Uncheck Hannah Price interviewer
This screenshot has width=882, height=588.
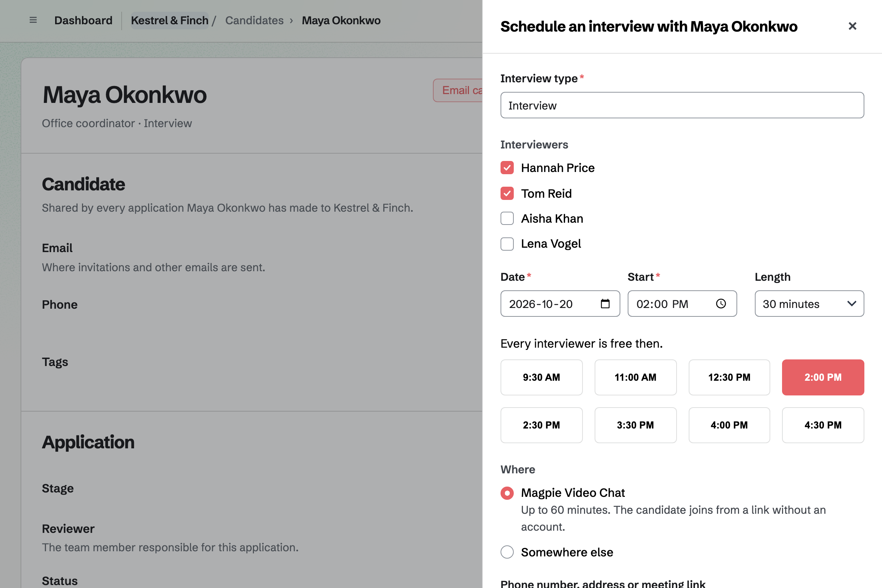click(507, 168)
